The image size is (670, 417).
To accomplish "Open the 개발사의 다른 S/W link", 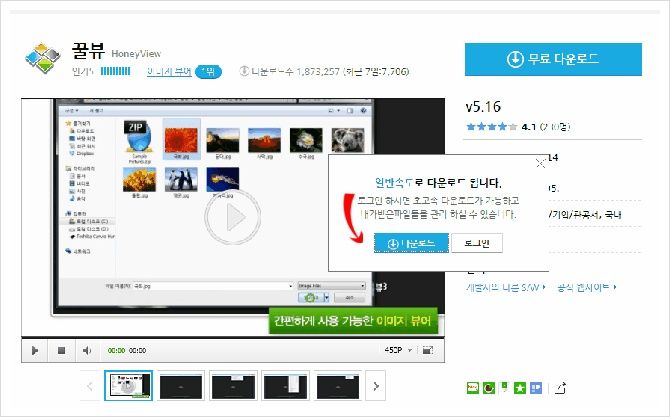I will pos(506,287).
